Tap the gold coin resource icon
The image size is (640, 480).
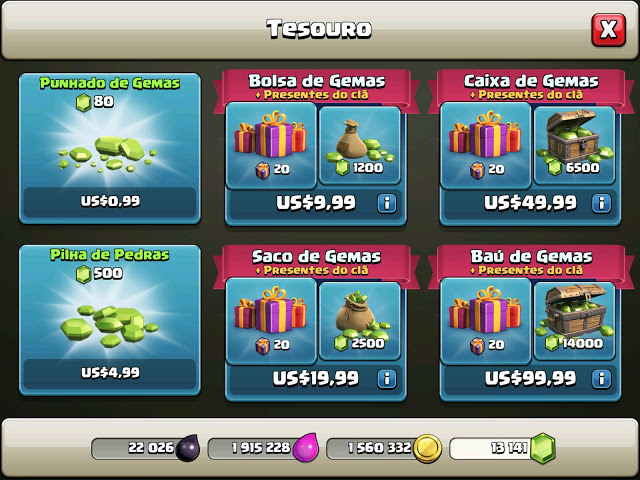(427, 449)
